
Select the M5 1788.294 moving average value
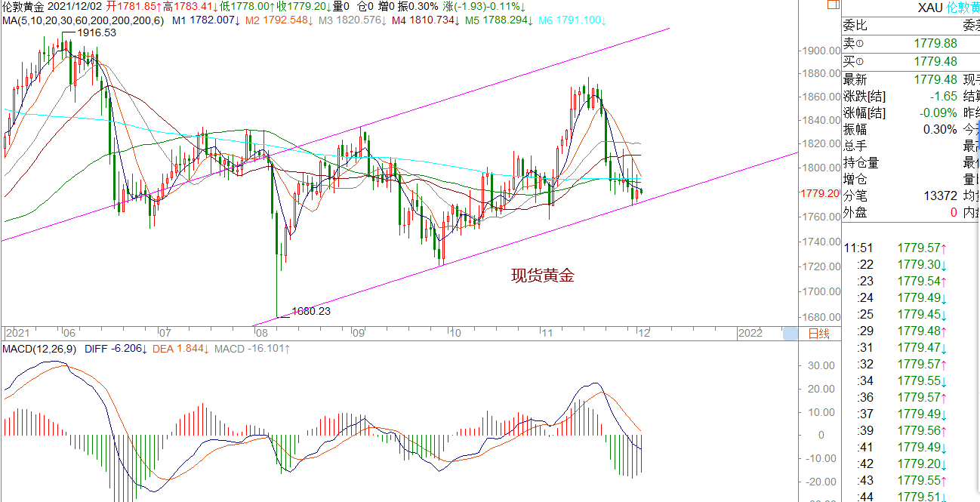pyautogui.click(x=498, y=20)
